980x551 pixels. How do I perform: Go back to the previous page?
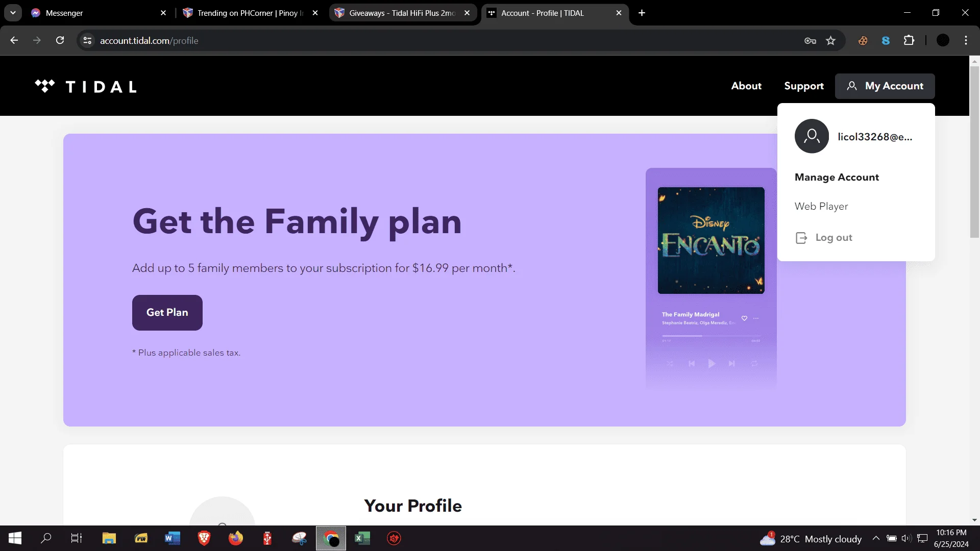click(14, 40)
